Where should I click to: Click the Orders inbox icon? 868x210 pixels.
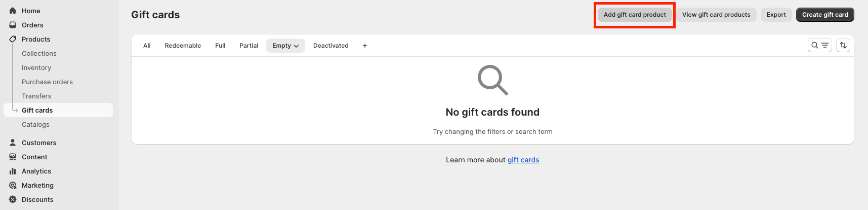tap(13, 25)
